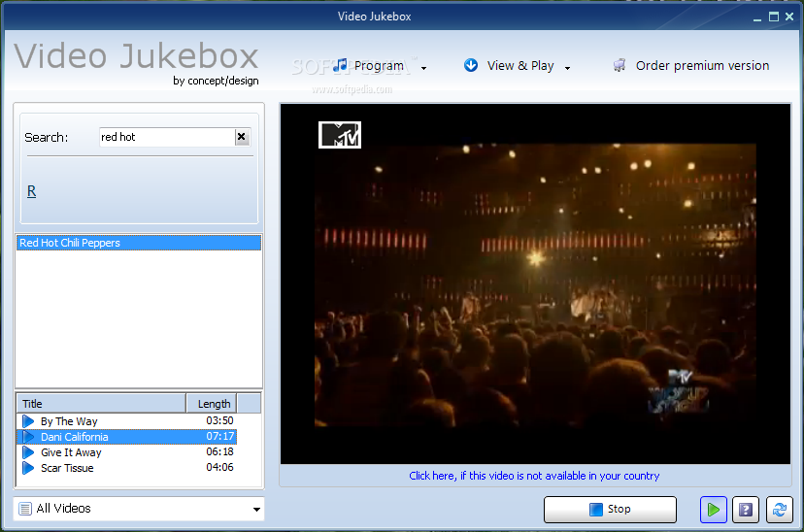Click the 06:18 length value
The height and width of the screenshot is (532, 804).
click(x=220, y=451)
